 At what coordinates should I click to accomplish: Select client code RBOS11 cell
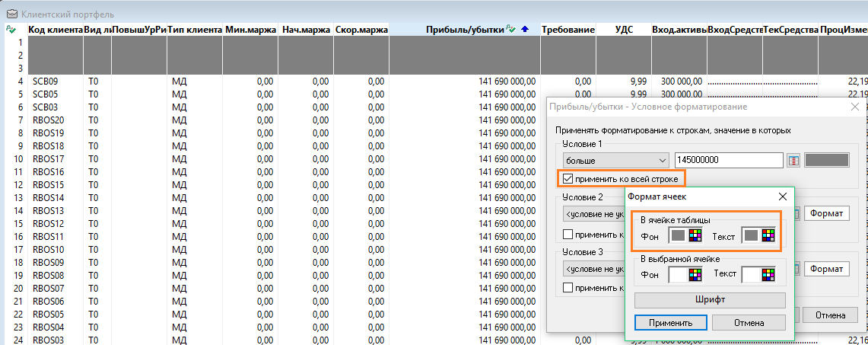tap(56, 236)
